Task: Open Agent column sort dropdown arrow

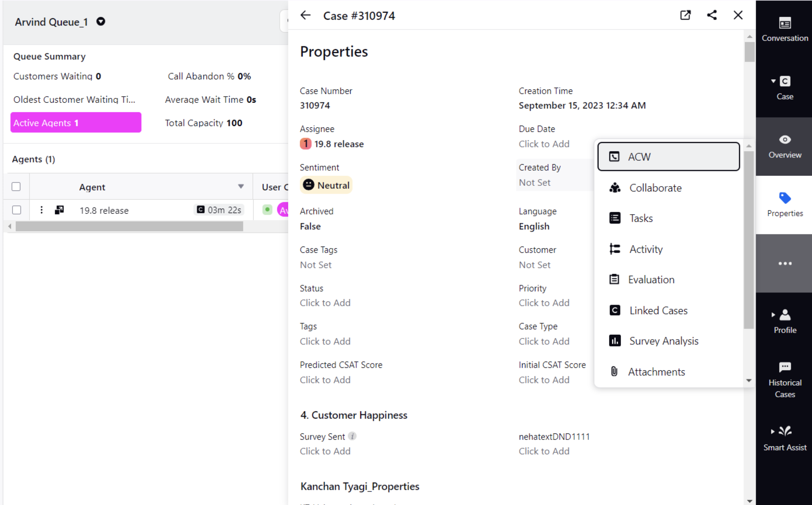Action: (241, 187)
